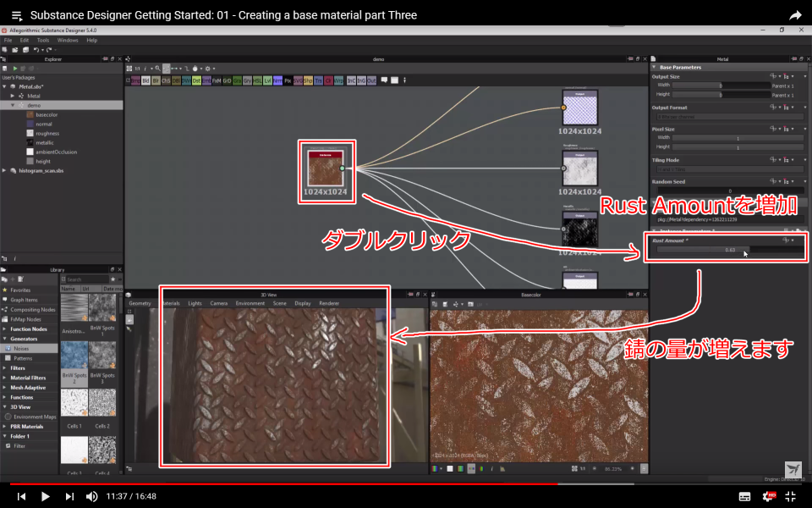
Task: Expand Function Nodes in the Library
Action: point(5,329)
